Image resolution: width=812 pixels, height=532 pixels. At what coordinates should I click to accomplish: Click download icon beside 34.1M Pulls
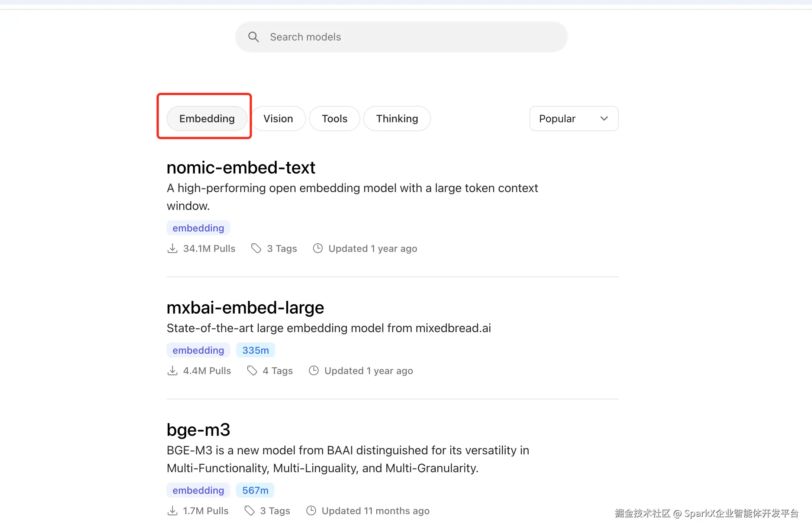point(172,248)
